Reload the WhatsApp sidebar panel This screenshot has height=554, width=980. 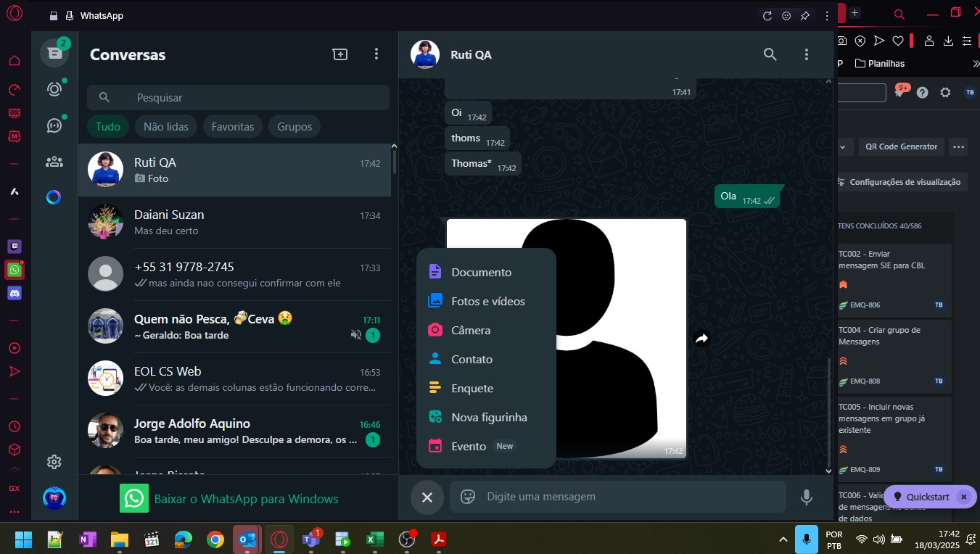tap(767, 15)
